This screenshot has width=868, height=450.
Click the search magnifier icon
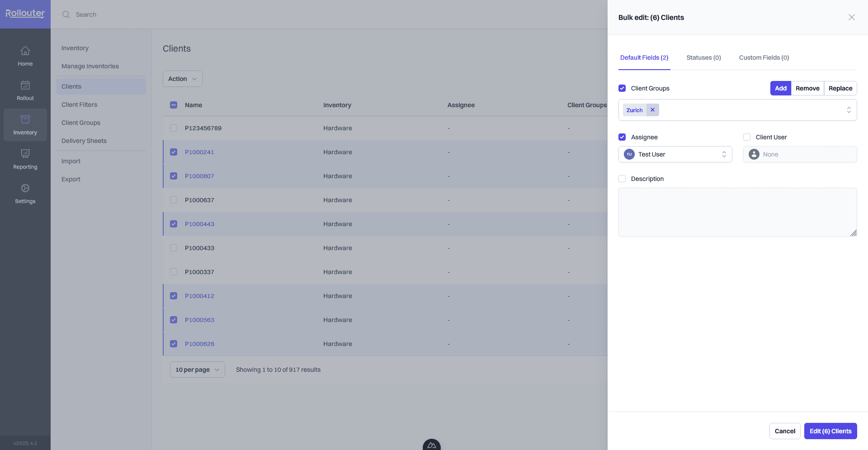point(66,14)
